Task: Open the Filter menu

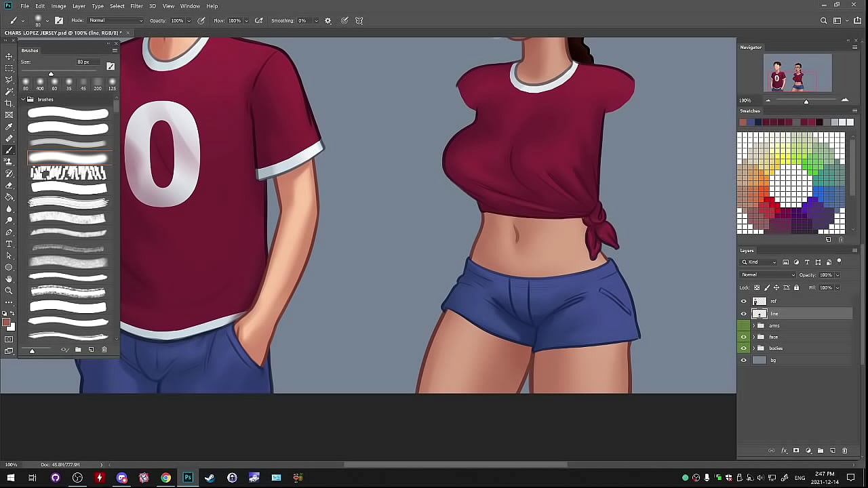Action: click(x=136, y=6)
